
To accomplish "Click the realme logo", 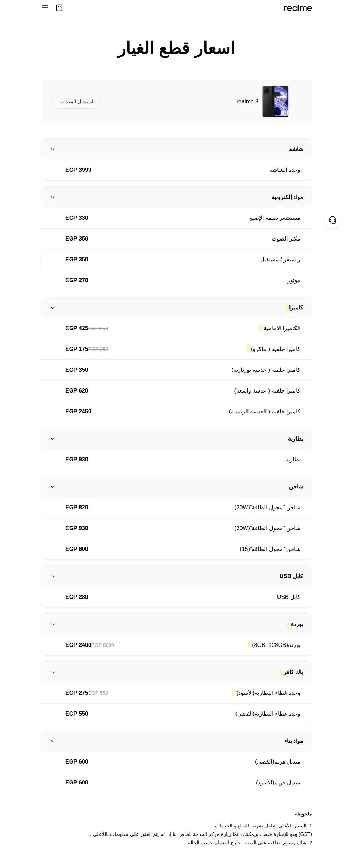I will [x=298, y=8].
